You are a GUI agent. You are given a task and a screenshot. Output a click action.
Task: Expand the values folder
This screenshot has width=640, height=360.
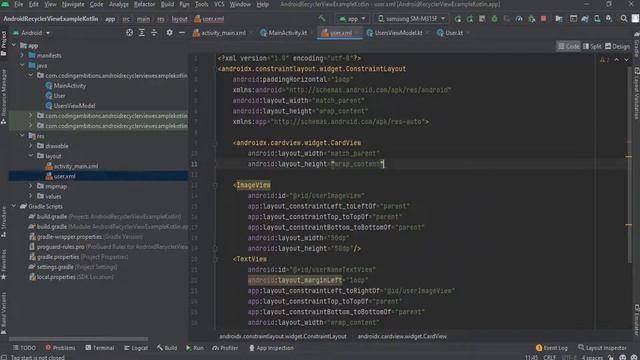click(x=31, y=196)
